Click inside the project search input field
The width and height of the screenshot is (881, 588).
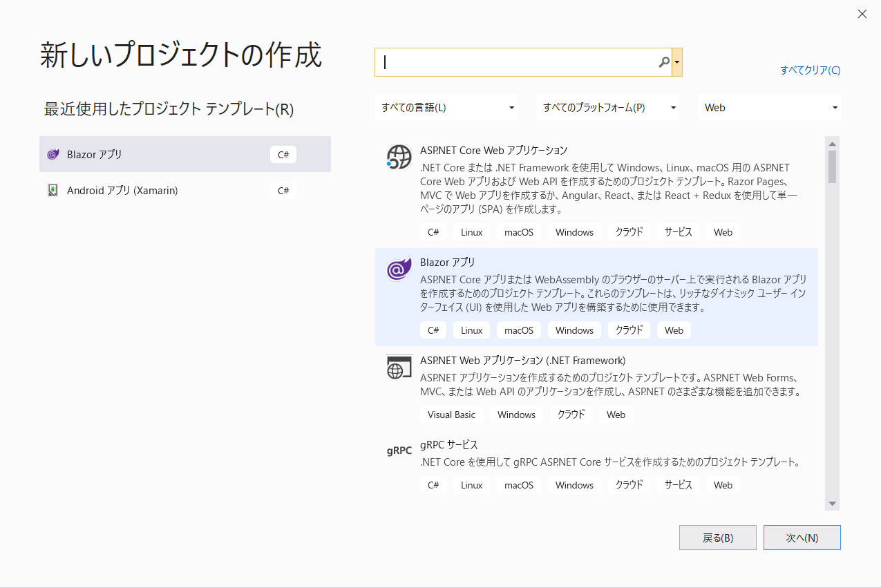coord(518,62)
